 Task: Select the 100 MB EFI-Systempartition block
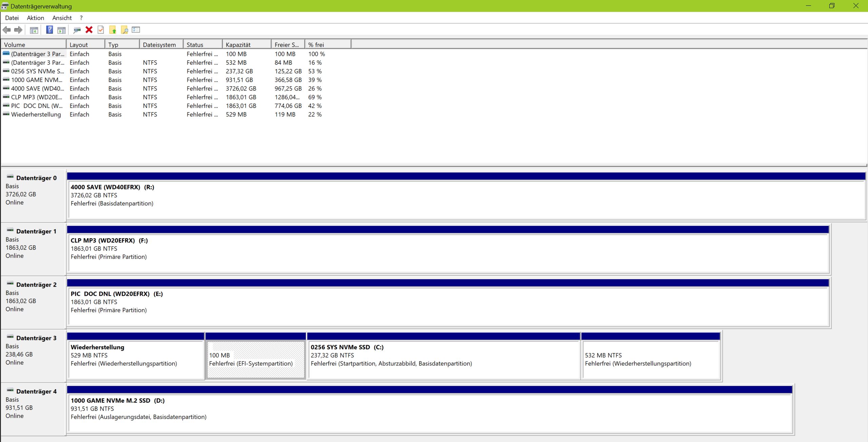(x=256, y=359)
